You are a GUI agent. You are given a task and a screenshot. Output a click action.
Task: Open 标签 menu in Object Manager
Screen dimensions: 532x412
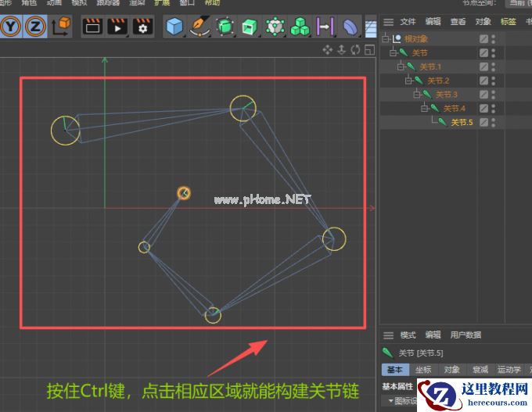tap(509, 22)
